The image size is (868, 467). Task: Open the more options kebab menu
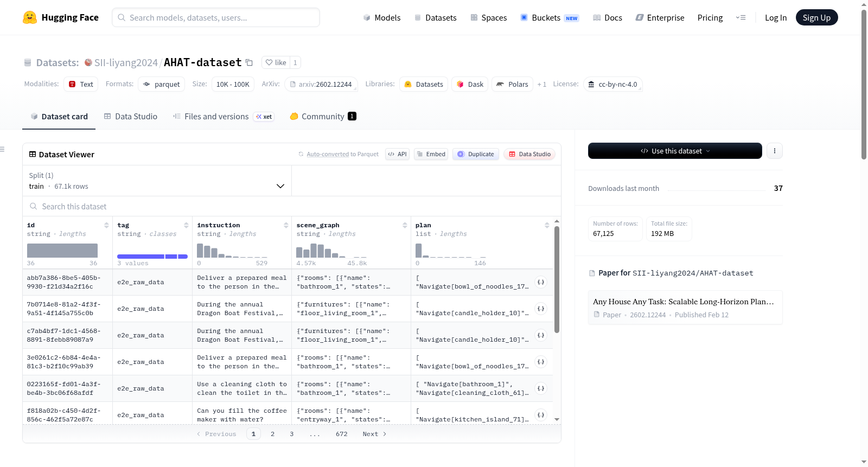pyautogui.click(x=775, y=151)
